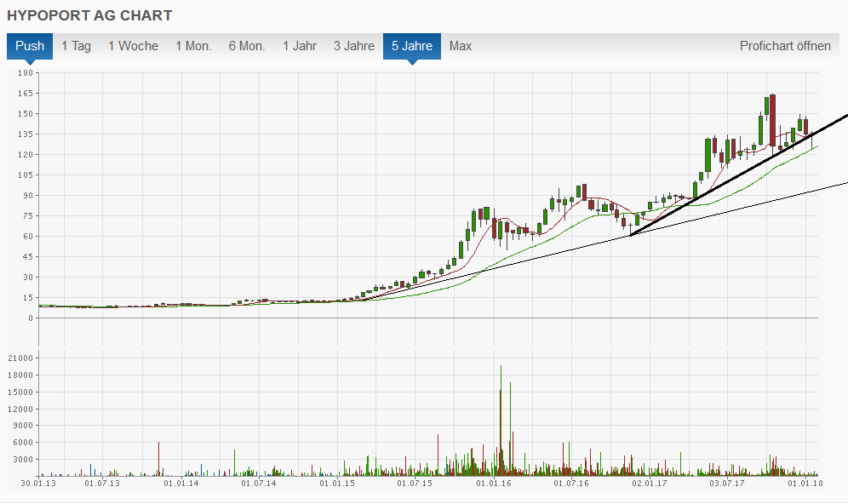Click the 21000 volume axis label

pyautogui.click(x=21, y=358)
